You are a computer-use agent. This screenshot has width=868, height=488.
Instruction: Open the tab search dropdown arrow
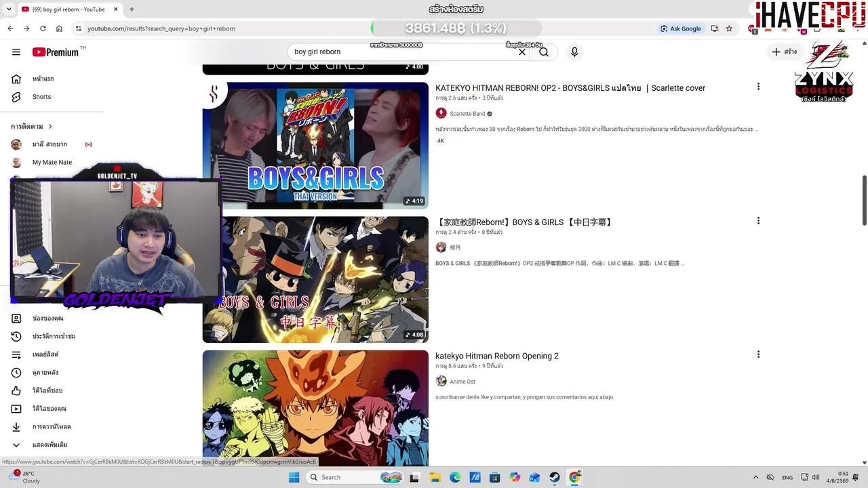[x=8, y=9]
